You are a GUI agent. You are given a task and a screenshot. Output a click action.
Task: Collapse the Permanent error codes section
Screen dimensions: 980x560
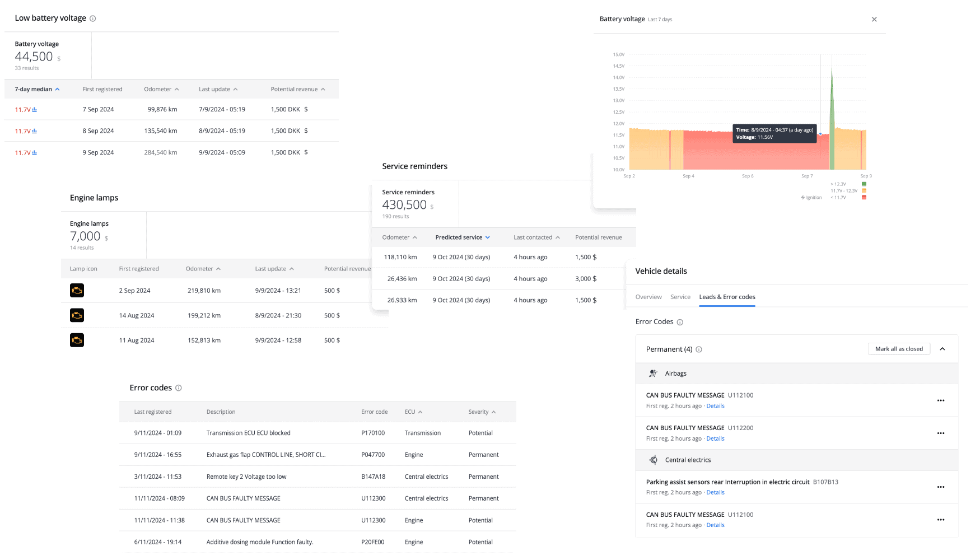pyautogui.click(x=942, y=349)
